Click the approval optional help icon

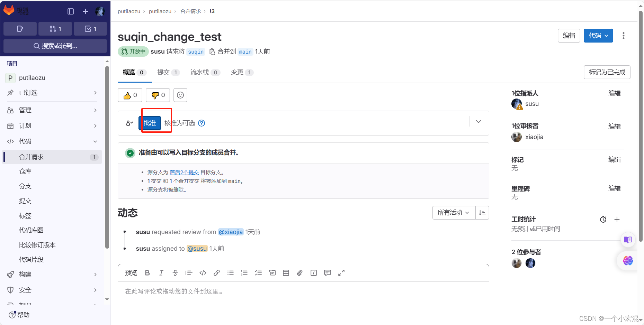click(202, 123)
